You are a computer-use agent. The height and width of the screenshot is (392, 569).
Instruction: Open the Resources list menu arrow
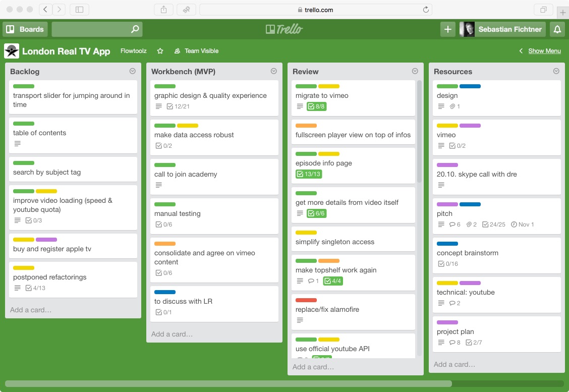556,71
